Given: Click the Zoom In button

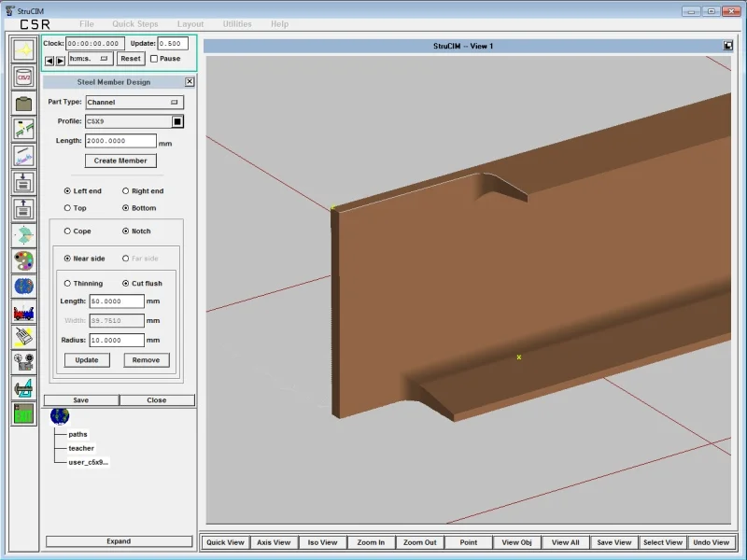Looking at the screenshot, I should (x=371, y=542).
